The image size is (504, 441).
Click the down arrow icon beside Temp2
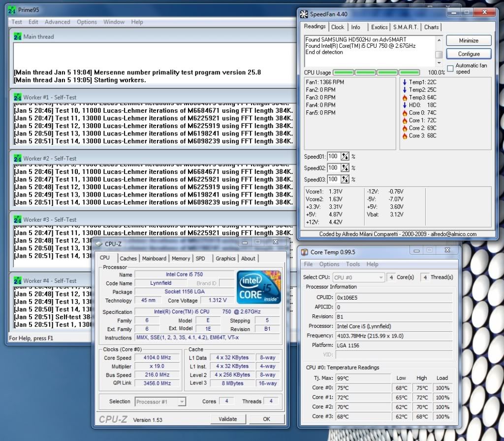pyautogui.click(x=405, y=90)
